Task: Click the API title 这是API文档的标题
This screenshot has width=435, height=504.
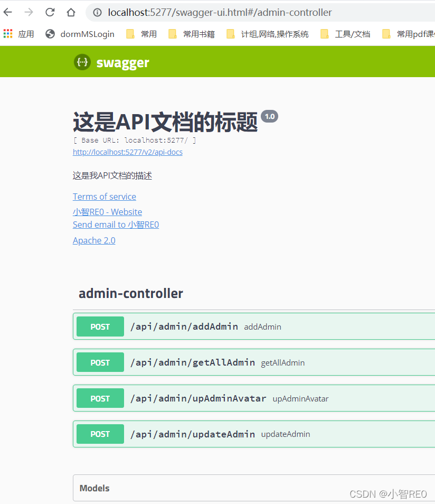Action: [x=165, y=122]
